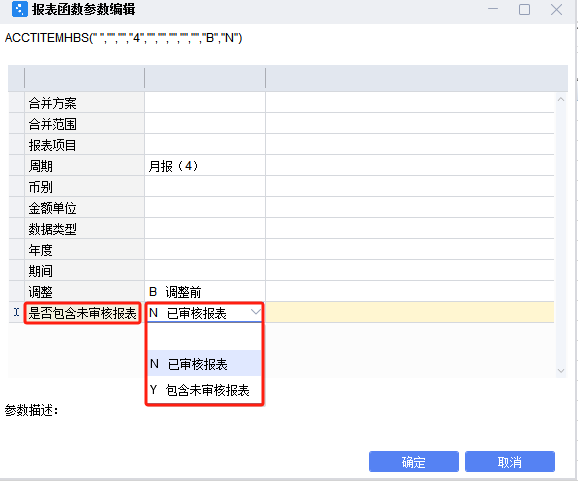Click the 年度 value cell

pyautogui.click(x=205, y=250)
